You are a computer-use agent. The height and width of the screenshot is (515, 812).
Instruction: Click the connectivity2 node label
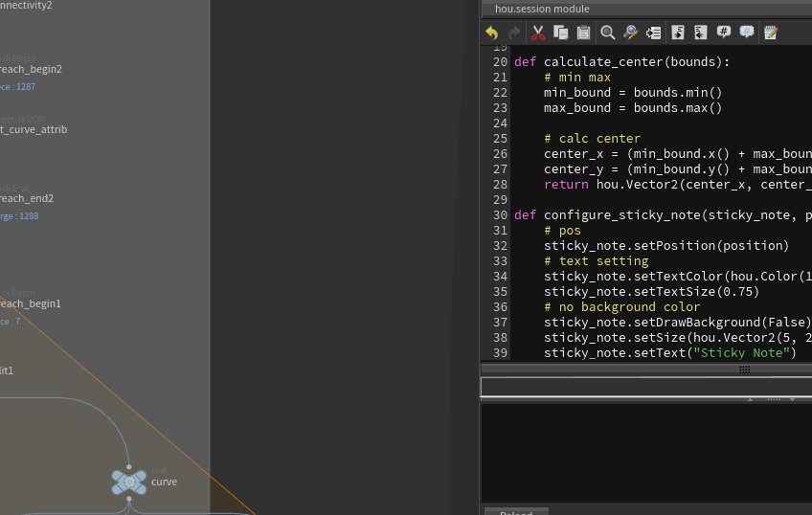click(x=26, y=5)
